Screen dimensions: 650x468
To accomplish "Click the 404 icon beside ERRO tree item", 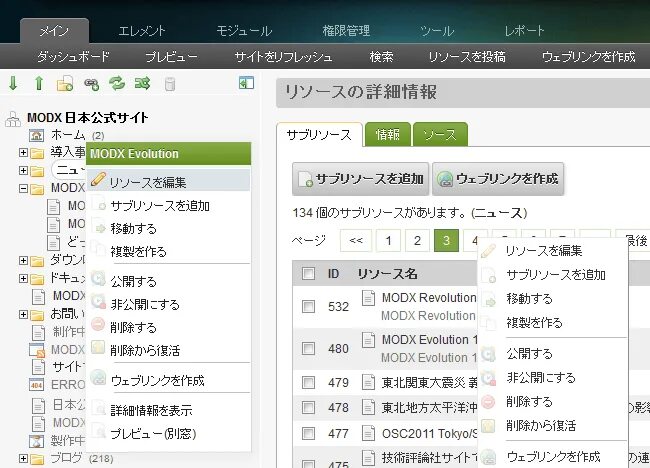I will coord(37,385).
